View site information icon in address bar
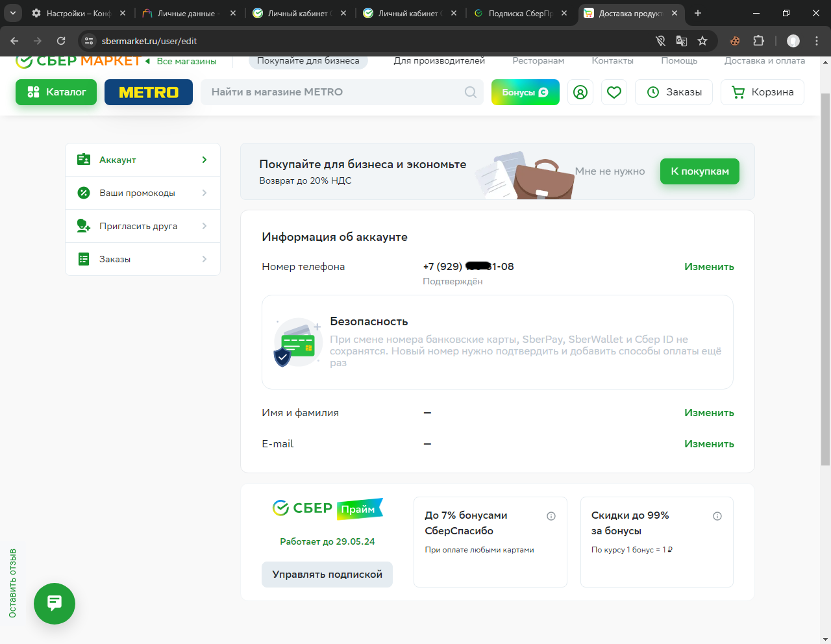 pyautogui.click(x=90, y=41)
